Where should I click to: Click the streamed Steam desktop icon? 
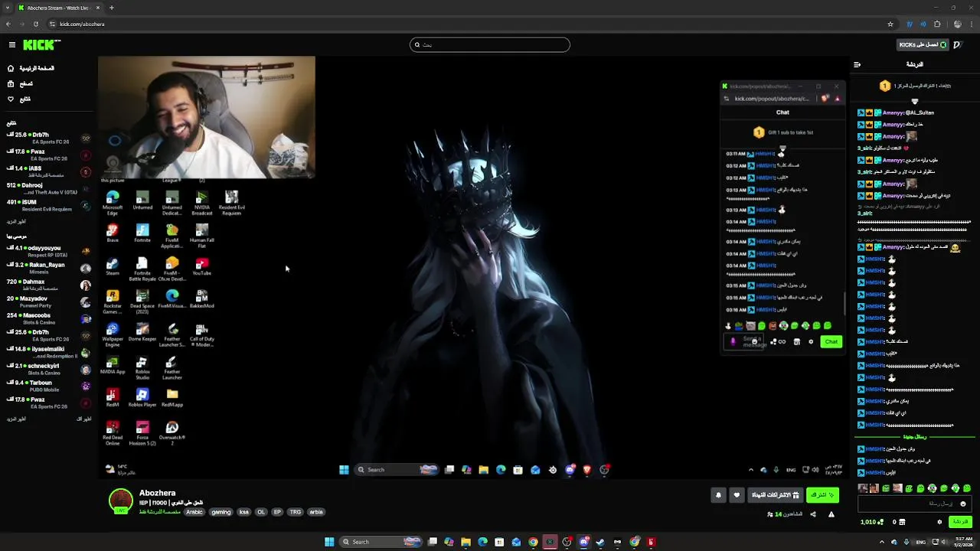[113, 266]
